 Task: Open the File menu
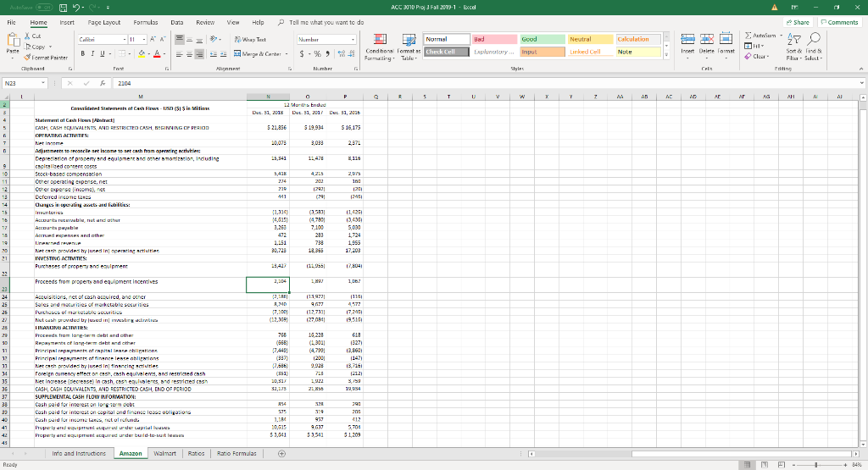(x=11, y=22)
